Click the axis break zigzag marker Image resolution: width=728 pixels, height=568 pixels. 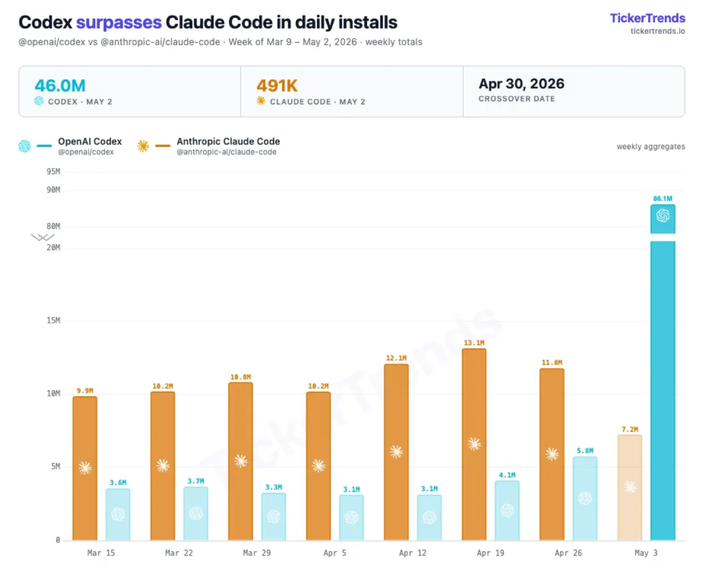(43, 237)
